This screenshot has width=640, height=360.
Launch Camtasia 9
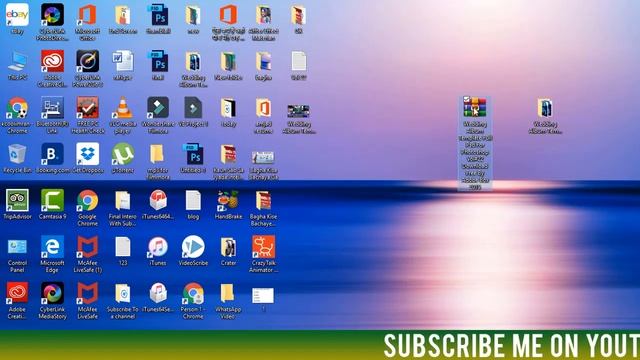(x=52, y=201)
